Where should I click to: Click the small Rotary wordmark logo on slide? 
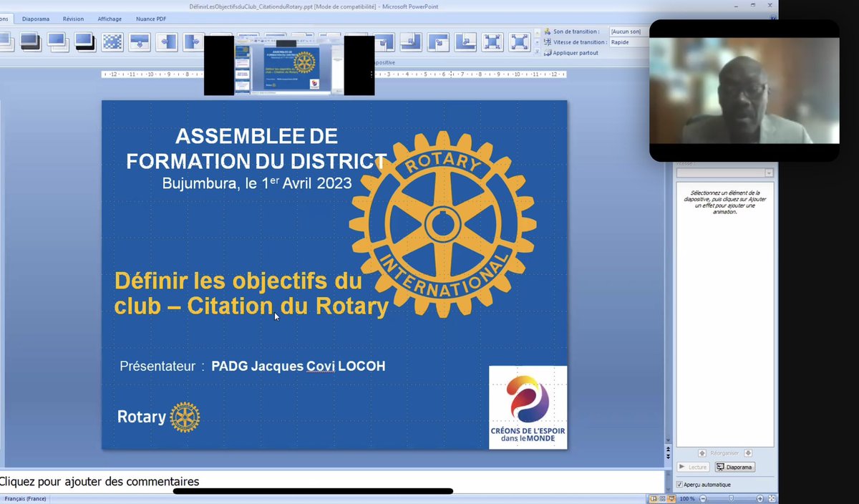click(159, 417)
